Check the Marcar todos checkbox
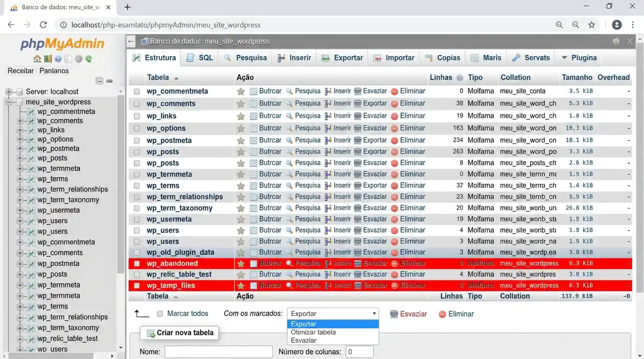The width and height of the screenshot is (644, 359). coord(160,314)
